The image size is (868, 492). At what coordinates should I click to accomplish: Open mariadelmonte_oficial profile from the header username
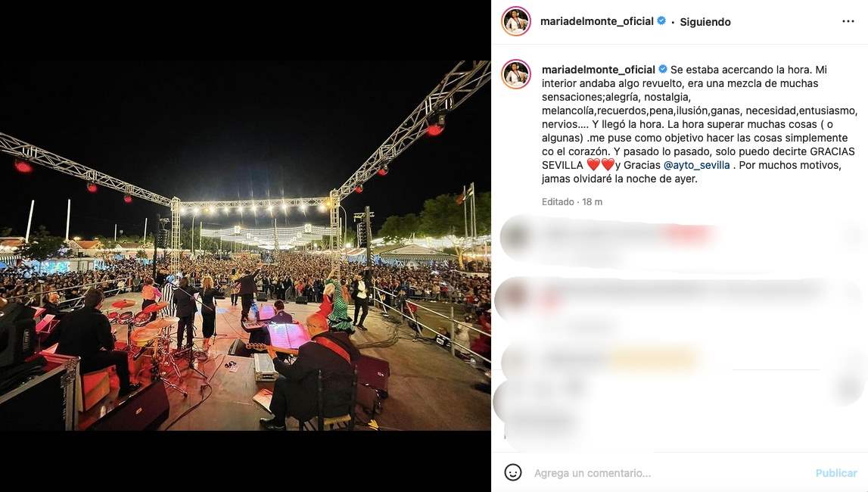tap(597, 22)
